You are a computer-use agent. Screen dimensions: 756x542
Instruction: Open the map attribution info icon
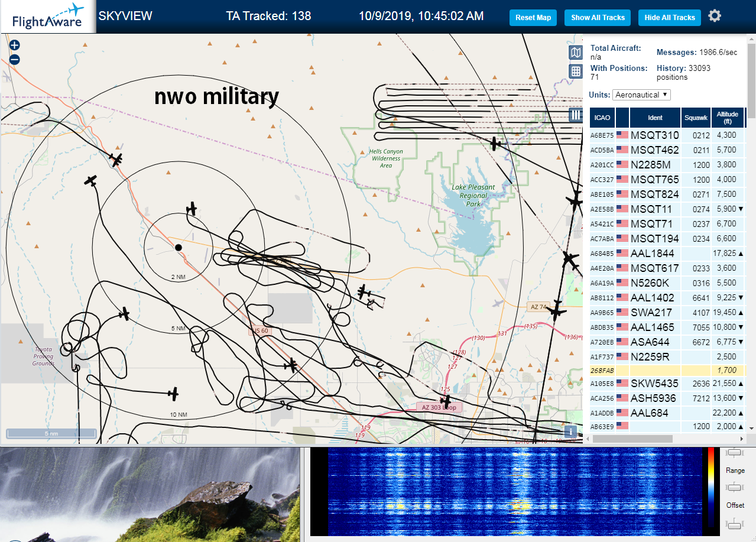click(570, 431)
